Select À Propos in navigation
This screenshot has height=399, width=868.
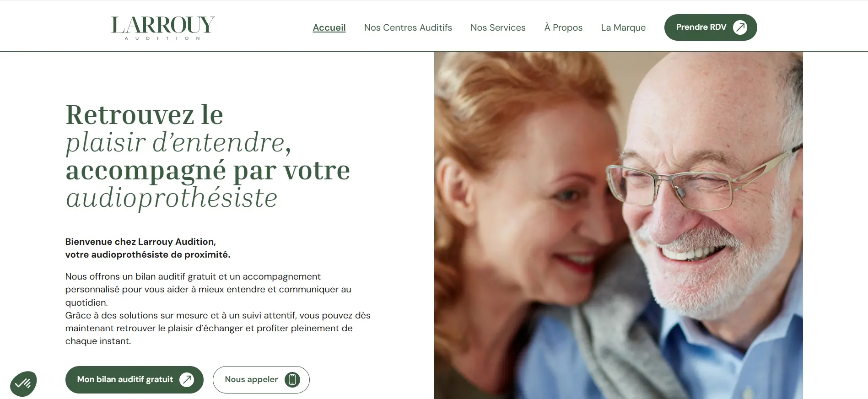coord(563,27)
